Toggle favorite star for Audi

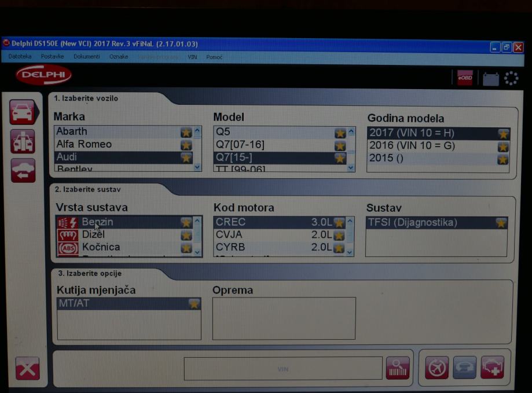(186, 157)
